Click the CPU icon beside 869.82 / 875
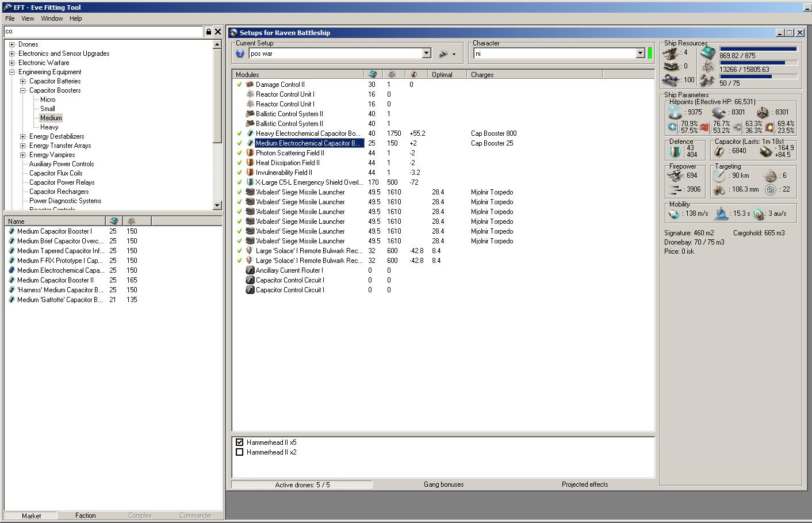The image size is (812, 523). pyautogui.click(x=708, y=54)
